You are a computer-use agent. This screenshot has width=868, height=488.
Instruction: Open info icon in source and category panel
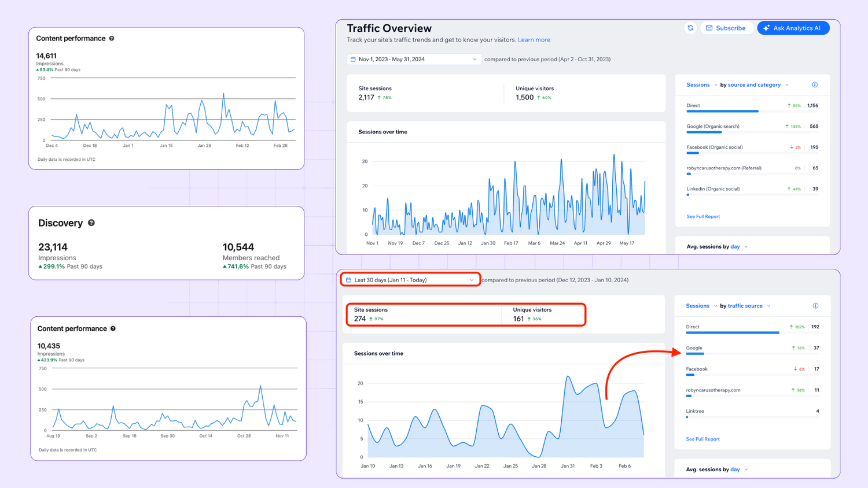[815, 85]
